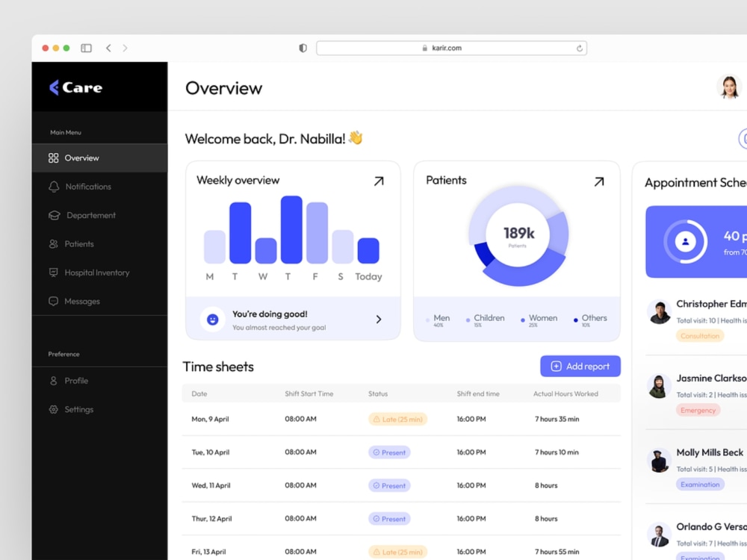The height and width of the screenshot is (560, 747).
Task: Select the 7 hours 10 min cell
Action: pos(557,452)
